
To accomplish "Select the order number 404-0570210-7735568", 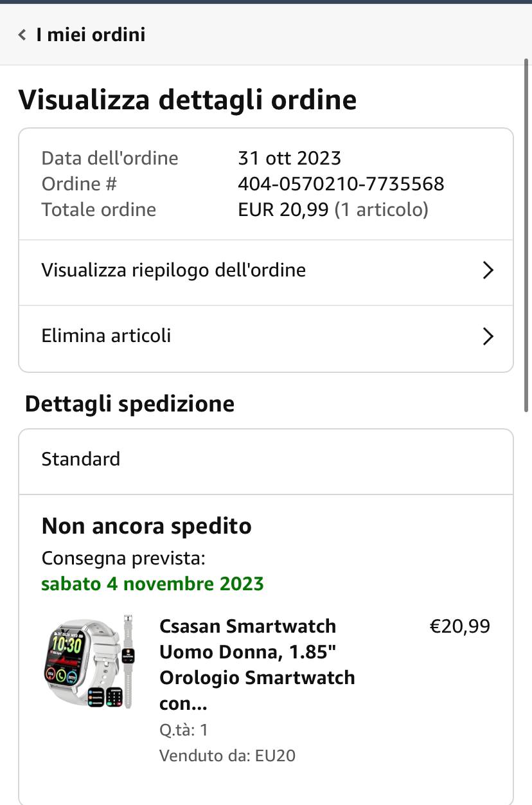I will point(341,184).
